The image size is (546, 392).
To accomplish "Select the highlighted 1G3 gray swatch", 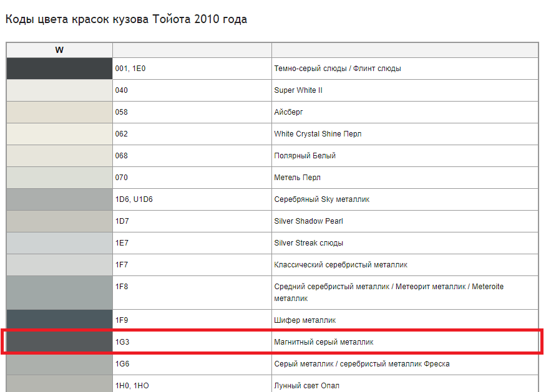I will point(59,342).
